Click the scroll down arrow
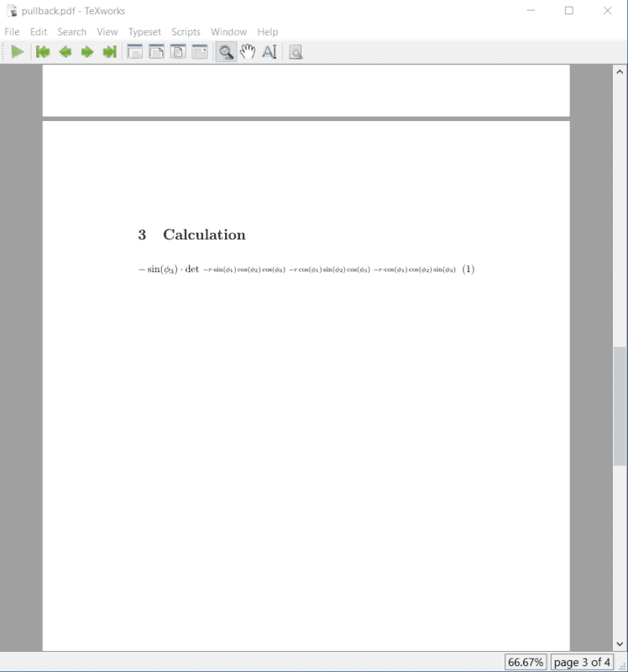This screenshot has height=672, width=628. pos(620,643)
